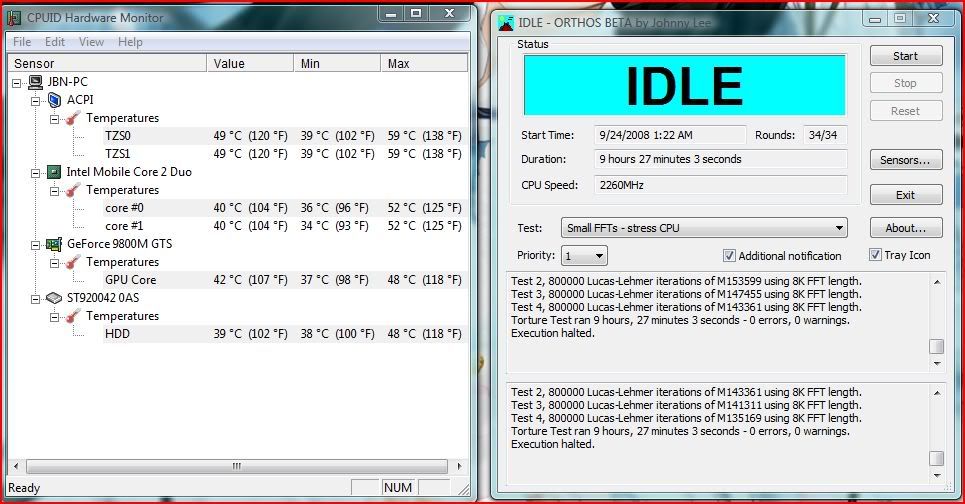Click down arrow of lower log scrollbar
This screenshot has width=965, height=504.
pyautogui.click(x=937, y=476)
